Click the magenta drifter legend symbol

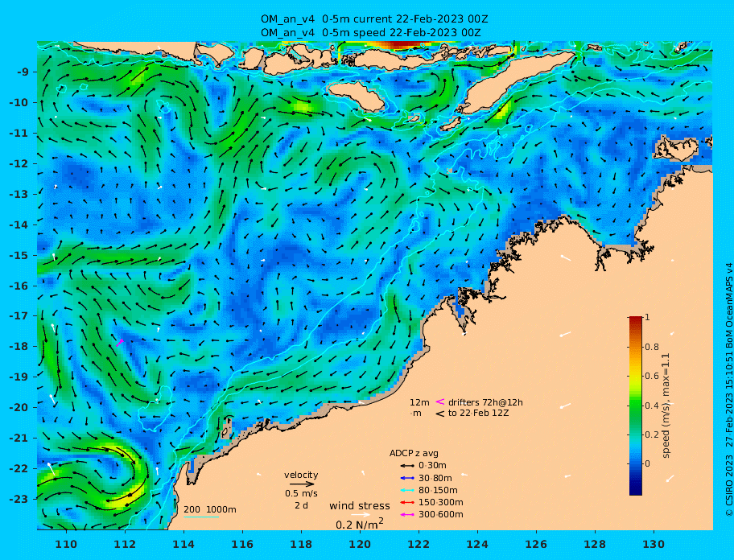[440, 401]
